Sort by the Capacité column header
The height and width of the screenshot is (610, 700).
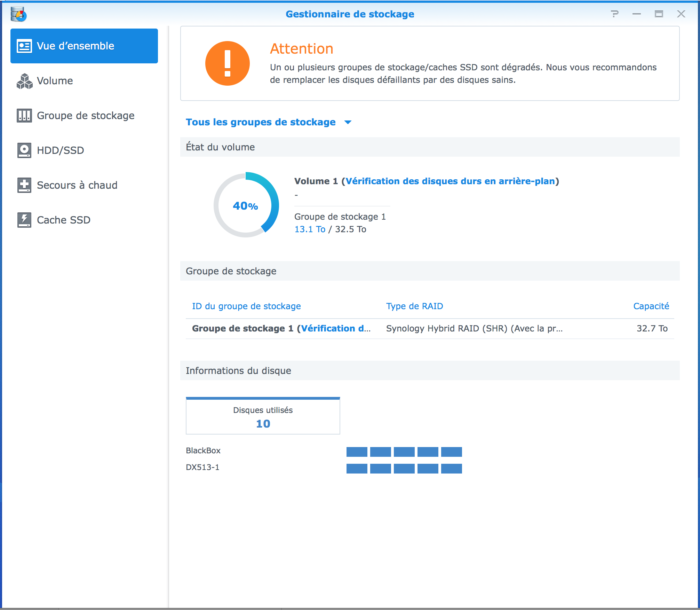coord(651,306)
